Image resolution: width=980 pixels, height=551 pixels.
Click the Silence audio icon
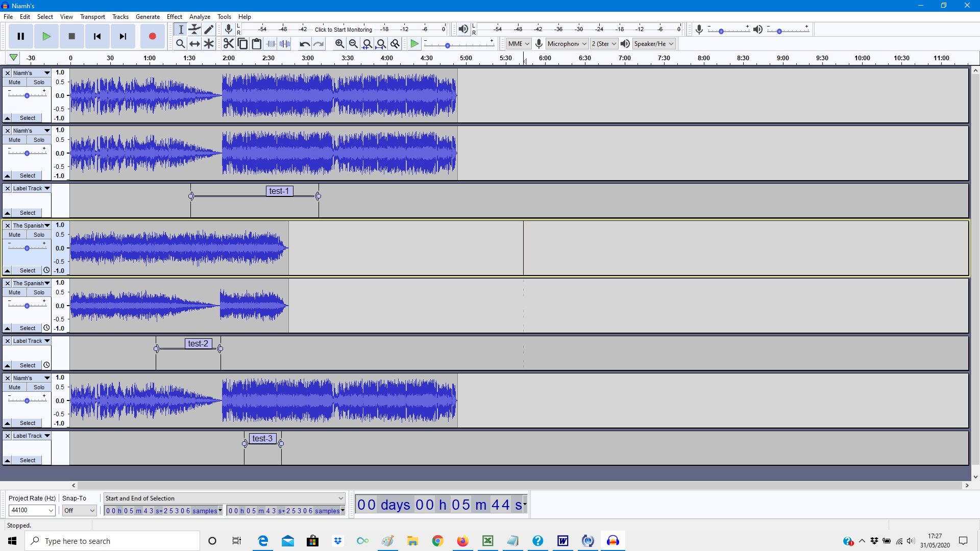pos(285,44)
